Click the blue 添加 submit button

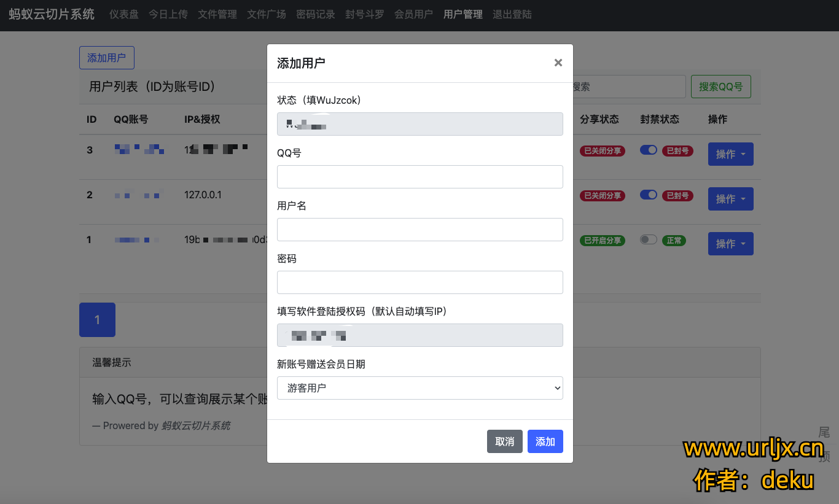(545, 441)
